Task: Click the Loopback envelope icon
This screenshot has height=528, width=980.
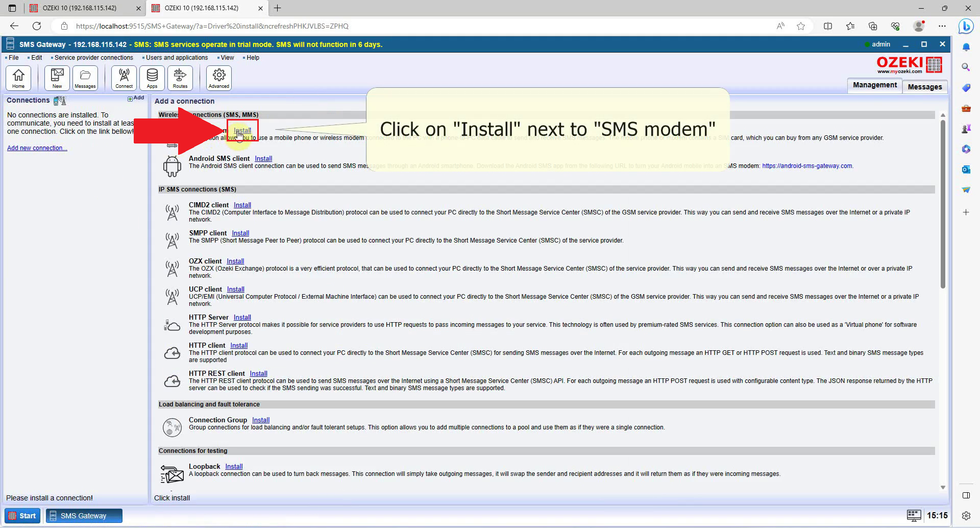Action: (x=172, y=474)
